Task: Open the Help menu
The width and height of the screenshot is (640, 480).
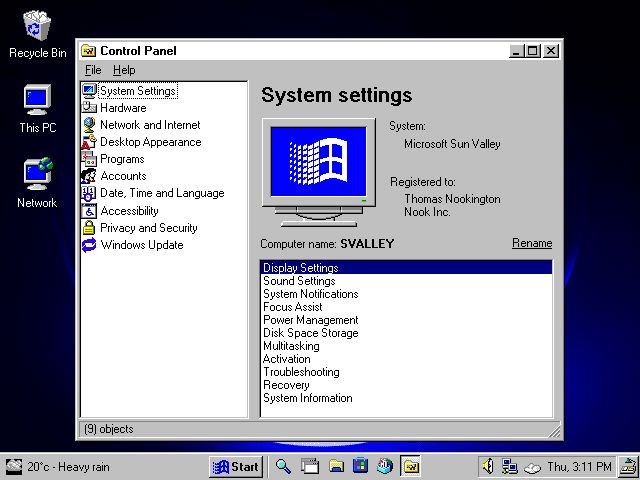Action: [124, 70]
